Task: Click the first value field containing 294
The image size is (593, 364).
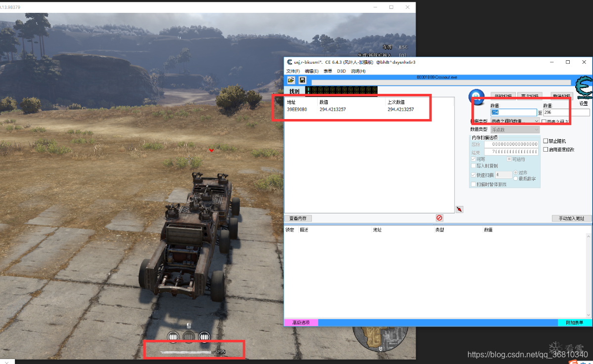Action: pos(513,113)
